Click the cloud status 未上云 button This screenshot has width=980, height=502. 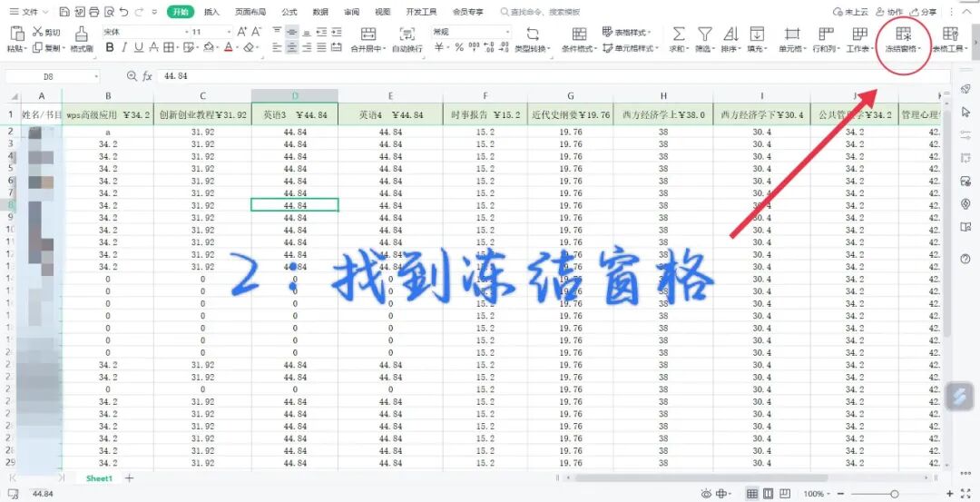pos(851,12)
